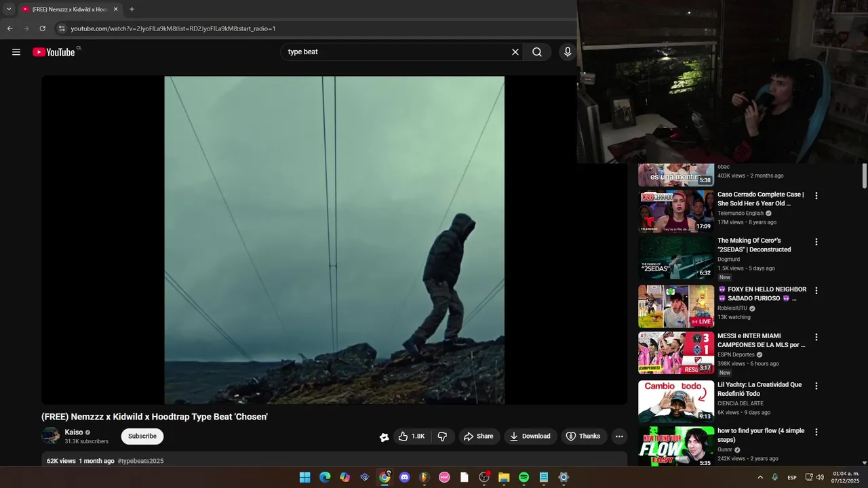This screenshot has width=868, height=488.
Task: Open 'how to find your flow' thumbnail
Action: (x=676, y=447)
